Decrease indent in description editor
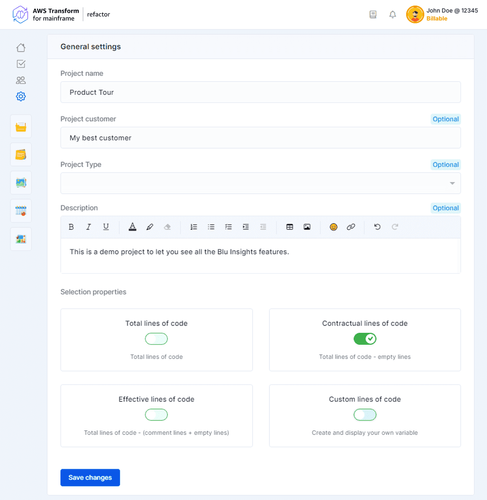487x500 pixels. [x=263, y=227]
